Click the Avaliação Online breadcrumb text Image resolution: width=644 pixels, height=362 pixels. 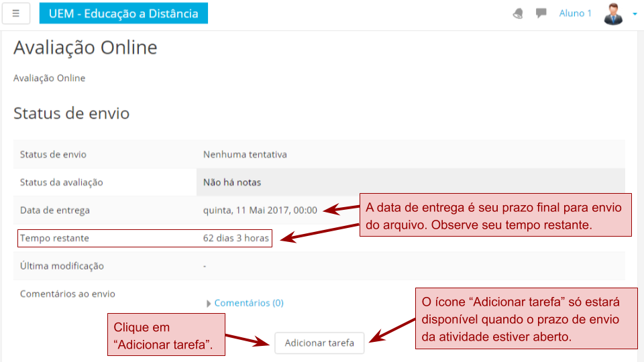(50, 78)
